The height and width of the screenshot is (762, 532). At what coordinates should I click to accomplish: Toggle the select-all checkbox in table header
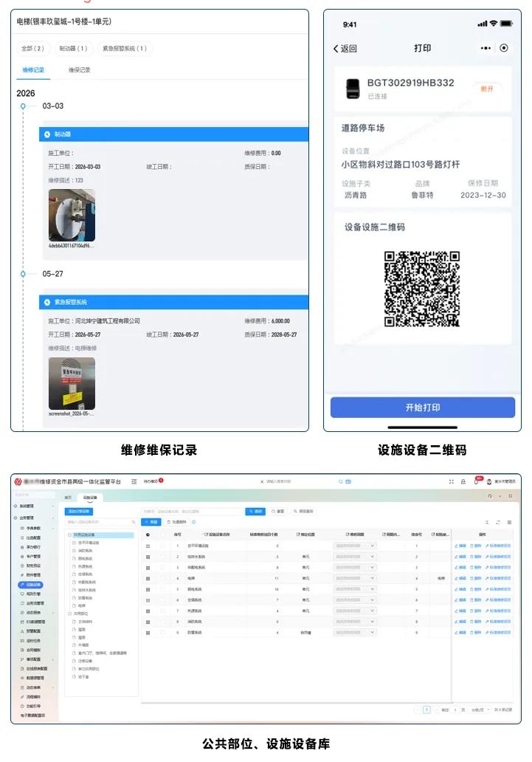(x=163, y=535)
